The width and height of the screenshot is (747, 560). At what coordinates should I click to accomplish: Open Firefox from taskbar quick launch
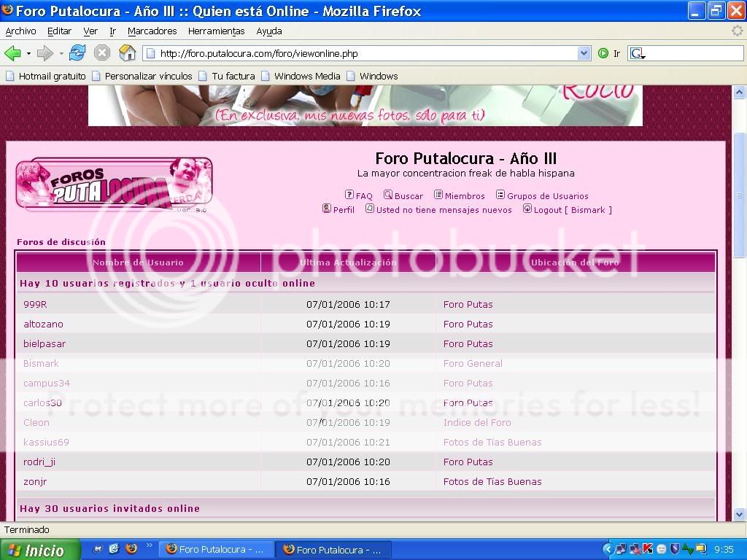pos(131,549)
